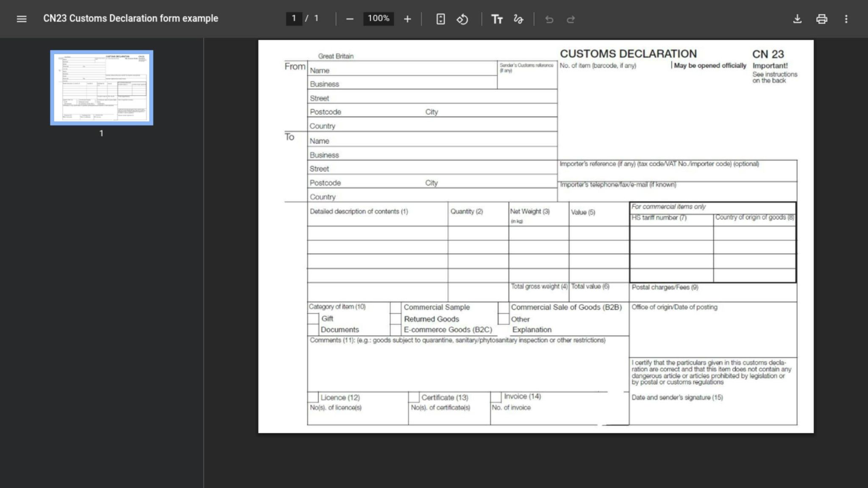Click 'For commercial items only' text

click(x=668, y=207)
